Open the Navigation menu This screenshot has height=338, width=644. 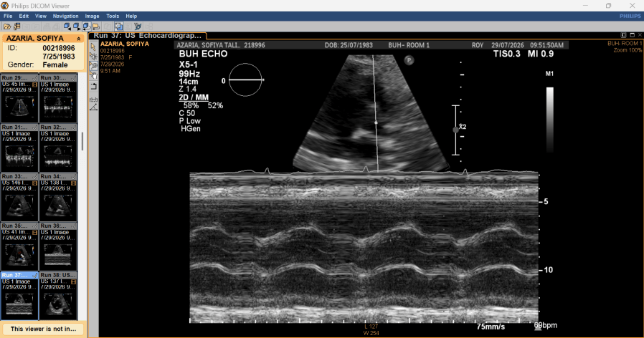65,16
